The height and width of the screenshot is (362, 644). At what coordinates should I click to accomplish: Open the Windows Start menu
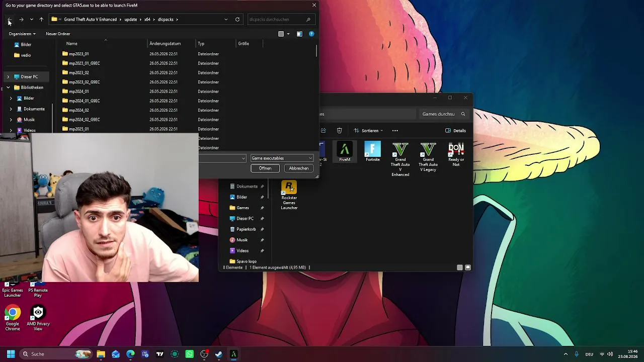[11, 354]
